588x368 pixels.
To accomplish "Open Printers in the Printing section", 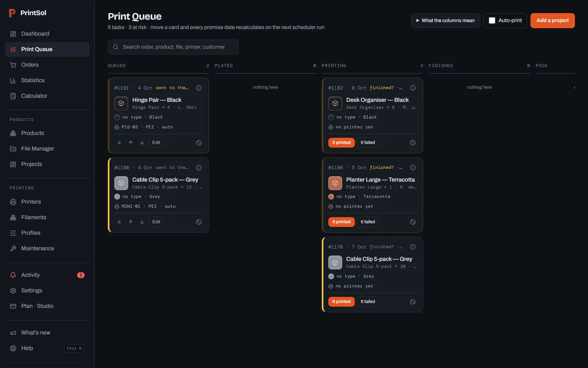I will [47, 202].
